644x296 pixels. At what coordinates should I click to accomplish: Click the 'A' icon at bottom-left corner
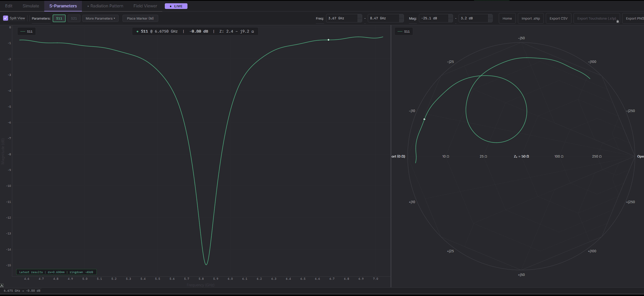(2, 285)
